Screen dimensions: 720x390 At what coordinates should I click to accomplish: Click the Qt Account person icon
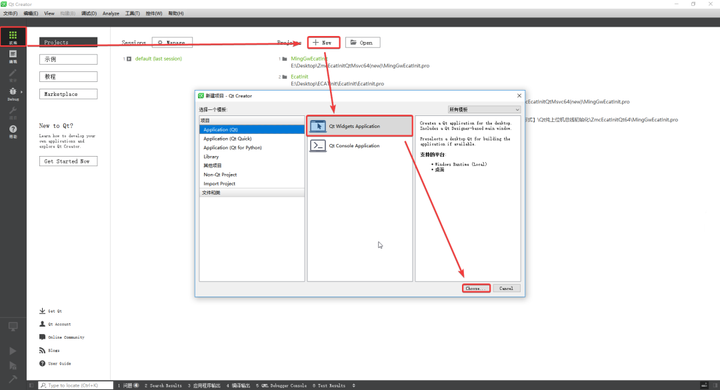42,324
